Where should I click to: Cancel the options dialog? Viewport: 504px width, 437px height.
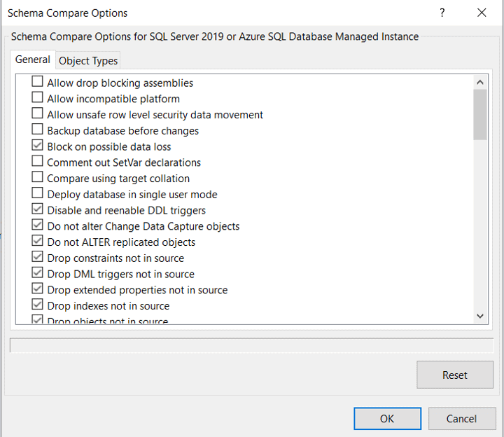pyautogui.click(x=462, y=418)
